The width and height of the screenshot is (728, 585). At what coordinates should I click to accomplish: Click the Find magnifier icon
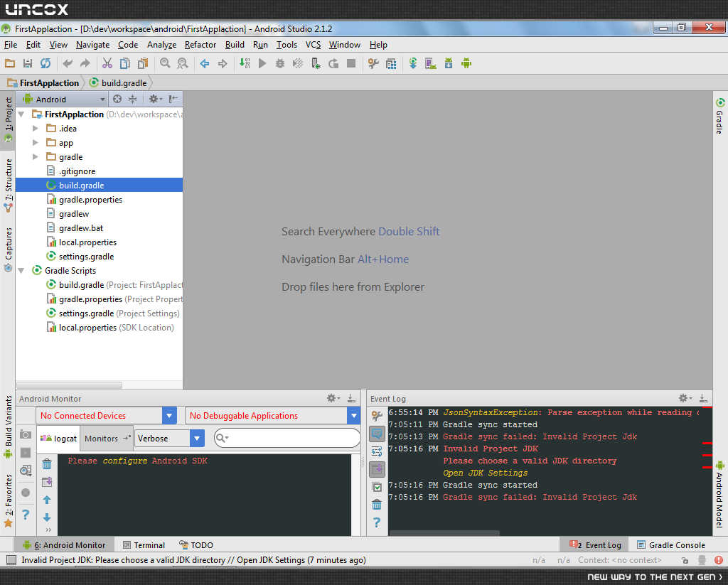pos(165,63)
